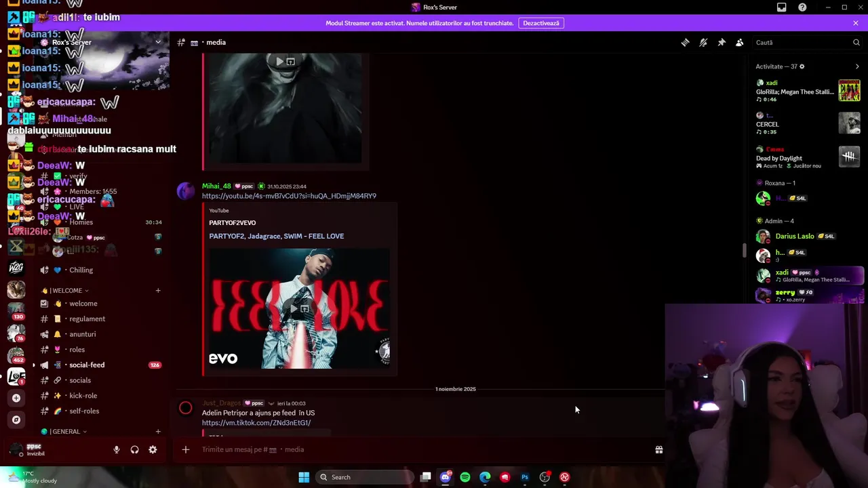Open Spotify from the taskbar

coord(465,477)
